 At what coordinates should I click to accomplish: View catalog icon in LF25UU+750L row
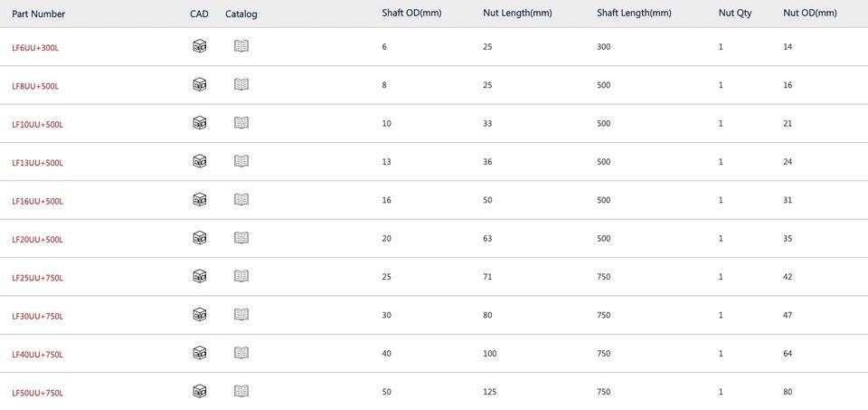tap(241, 276)
